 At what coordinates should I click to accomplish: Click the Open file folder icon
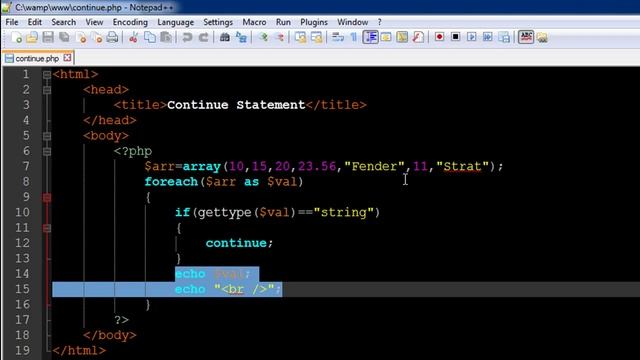tap(32, 38)
